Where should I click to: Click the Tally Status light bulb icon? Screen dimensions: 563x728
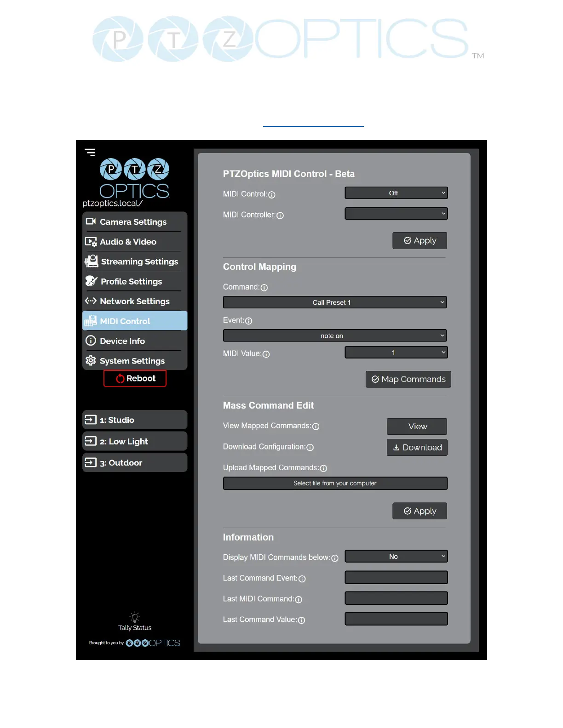click(x=135, y=617)
